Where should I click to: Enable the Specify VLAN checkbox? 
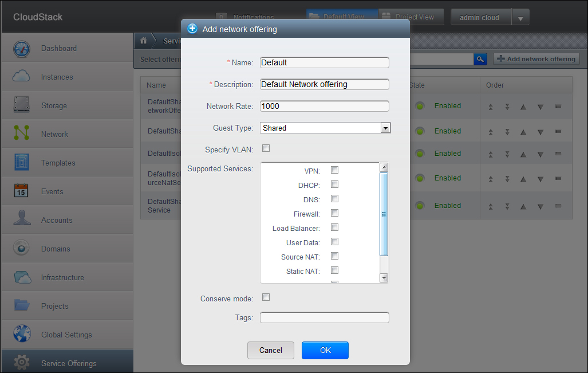pyautogui.click(x=266, y=149)
